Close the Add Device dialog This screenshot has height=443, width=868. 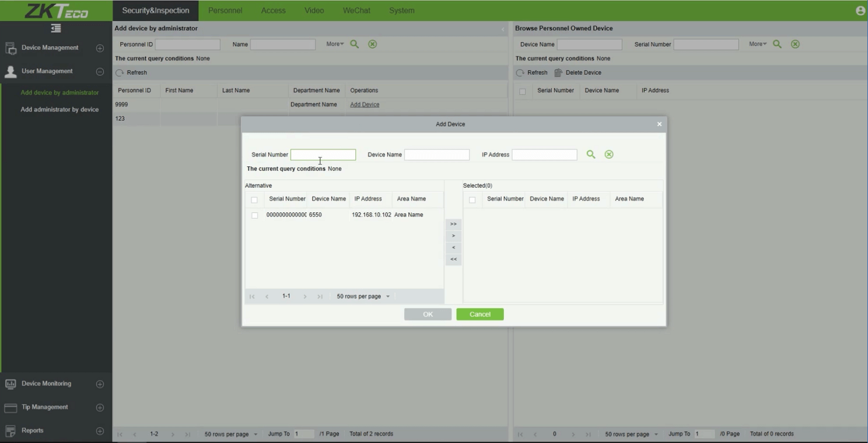click(659, 124)
